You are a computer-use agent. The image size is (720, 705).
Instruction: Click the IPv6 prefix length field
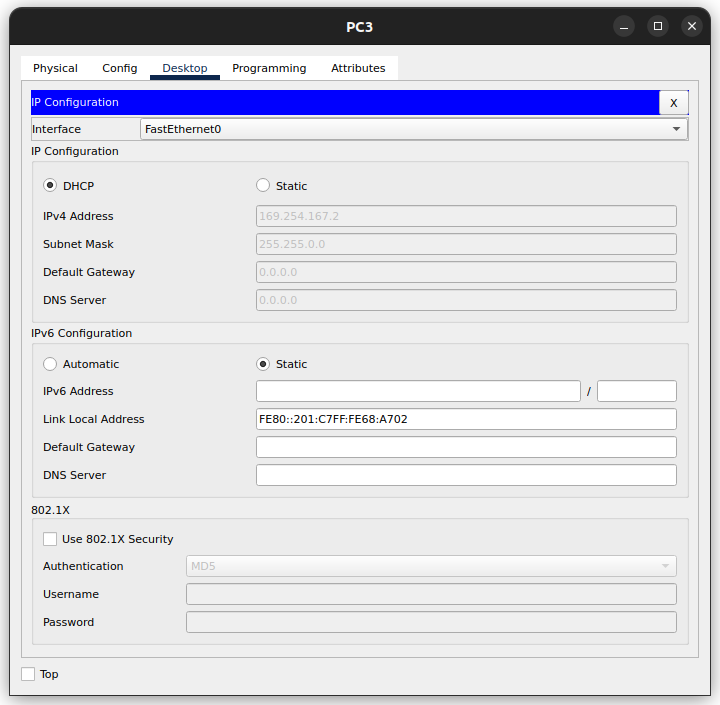(x=636, y=391)
